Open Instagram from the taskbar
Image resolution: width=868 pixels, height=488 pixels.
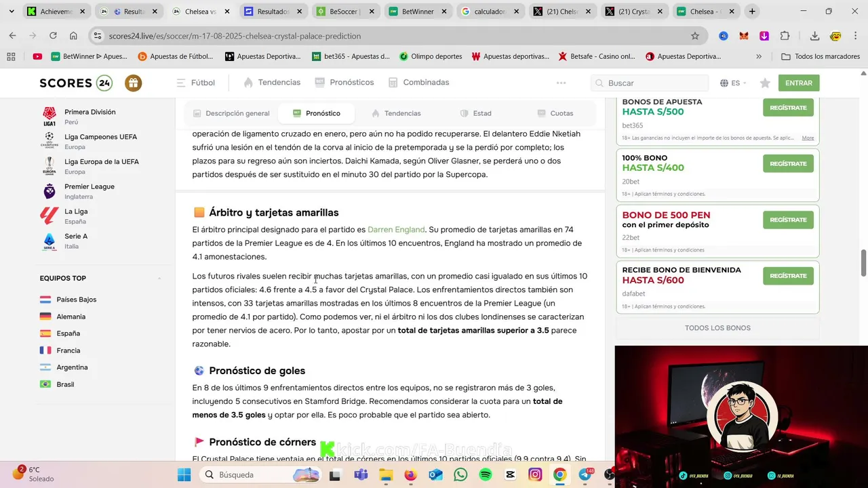(535, 475)
